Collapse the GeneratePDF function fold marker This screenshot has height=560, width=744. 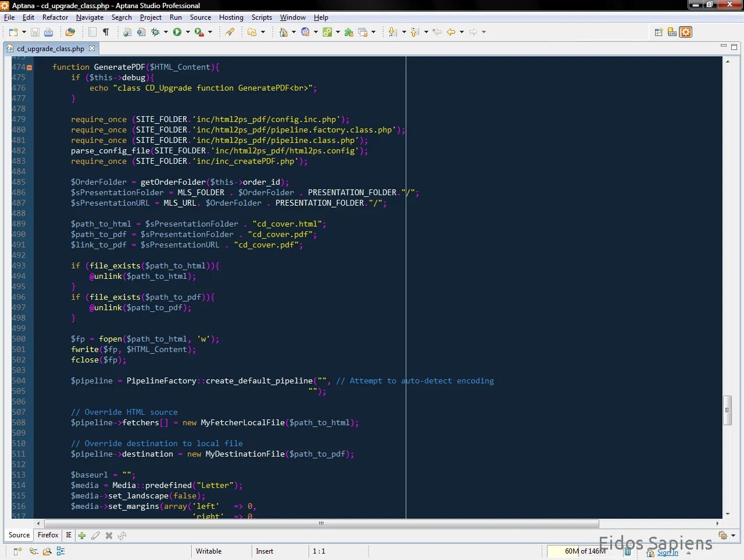tap(29, 67)
